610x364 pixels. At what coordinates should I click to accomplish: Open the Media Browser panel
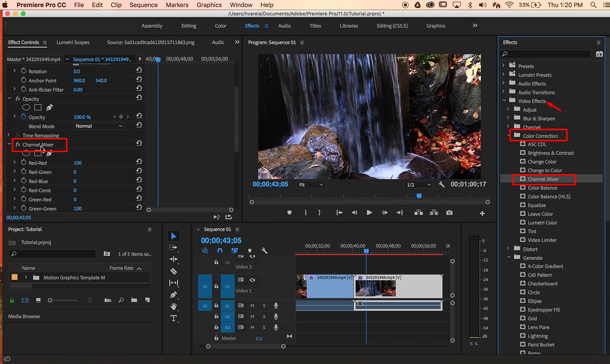24,316
